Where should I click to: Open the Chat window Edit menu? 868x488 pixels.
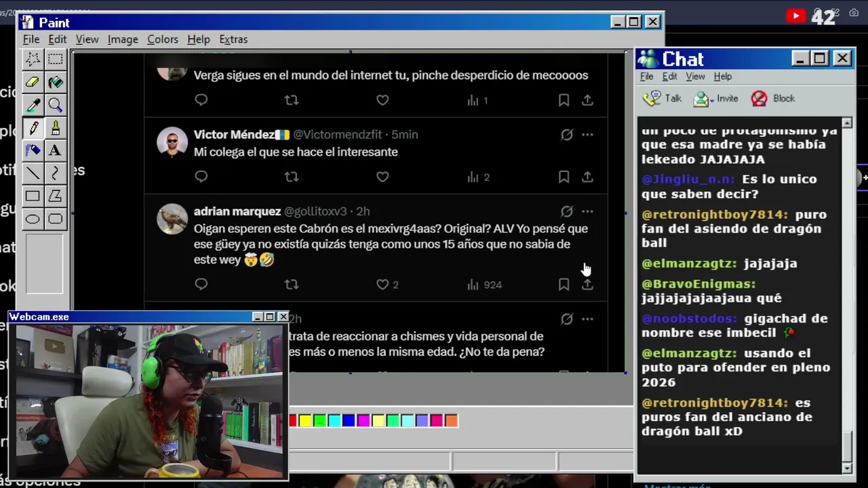tap(670, 77)
